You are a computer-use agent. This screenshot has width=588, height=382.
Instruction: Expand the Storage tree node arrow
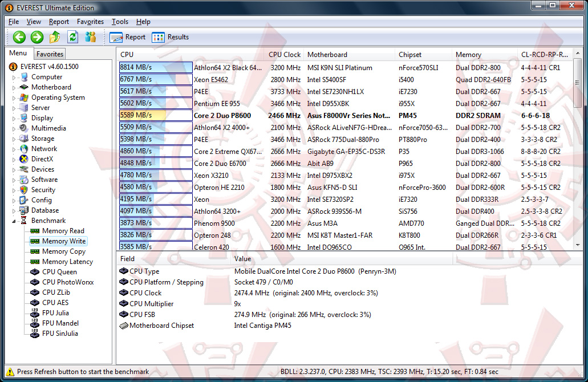(14, 139)
